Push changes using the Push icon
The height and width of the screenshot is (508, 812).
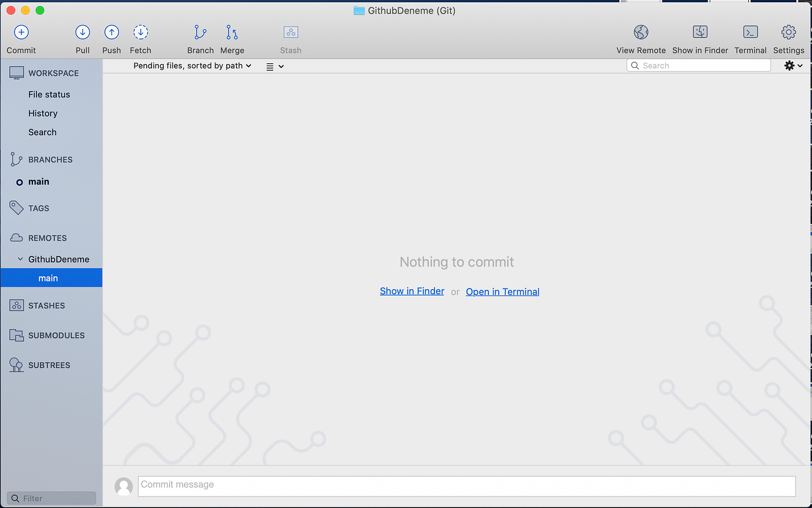tap(111, 33)
